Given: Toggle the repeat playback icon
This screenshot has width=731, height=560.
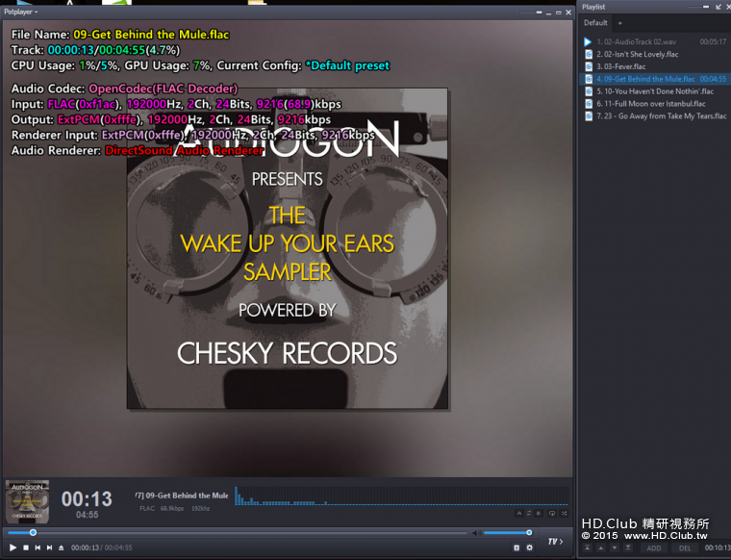Looking at the screenshot, I should tap(529, 514).
